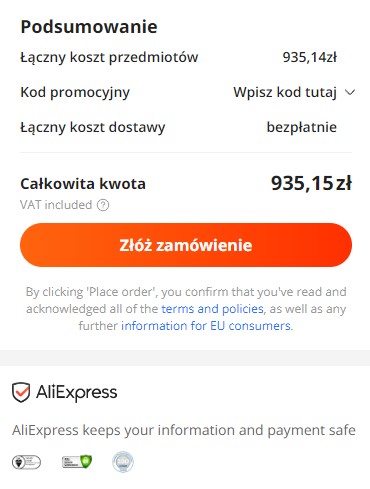Open the 'terms and policies' link

pos(212,309)
